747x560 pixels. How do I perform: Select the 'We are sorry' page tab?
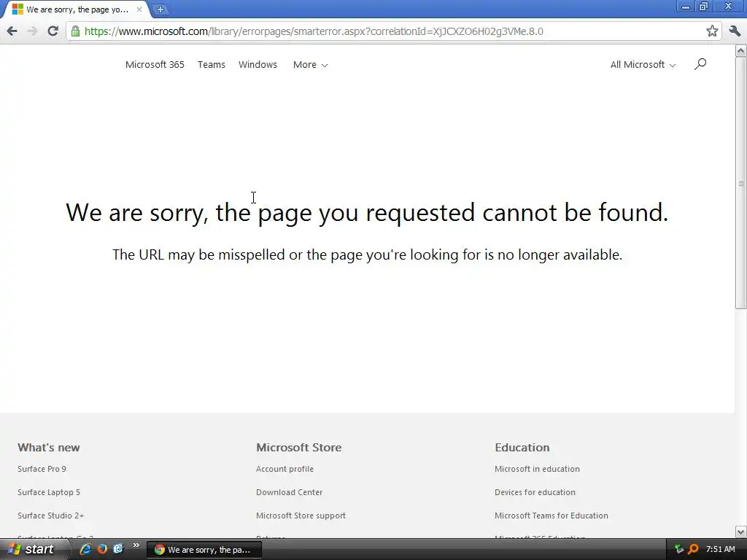(76, 9)
